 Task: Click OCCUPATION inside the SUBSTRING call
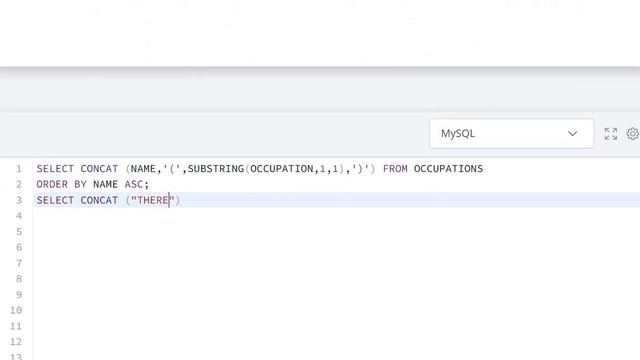click(x=282, y=169)
